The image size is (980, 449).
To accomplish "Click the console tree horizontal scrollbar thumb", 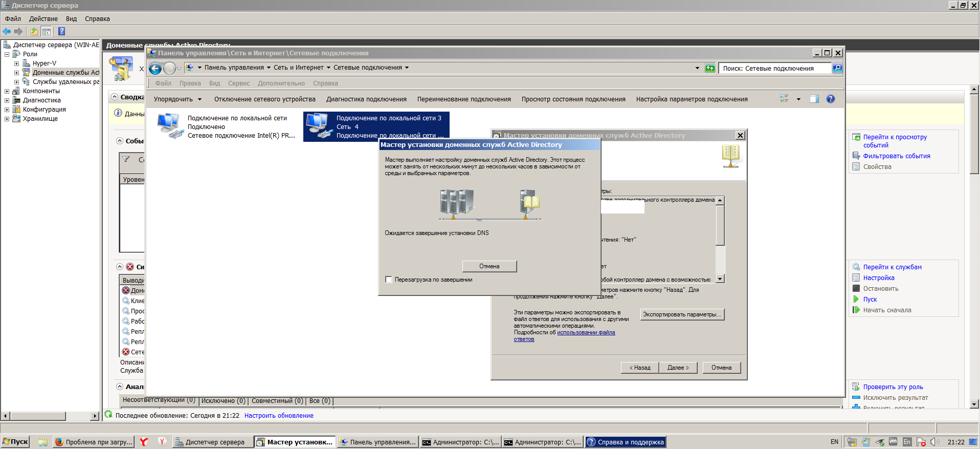I will coord(38,416).
